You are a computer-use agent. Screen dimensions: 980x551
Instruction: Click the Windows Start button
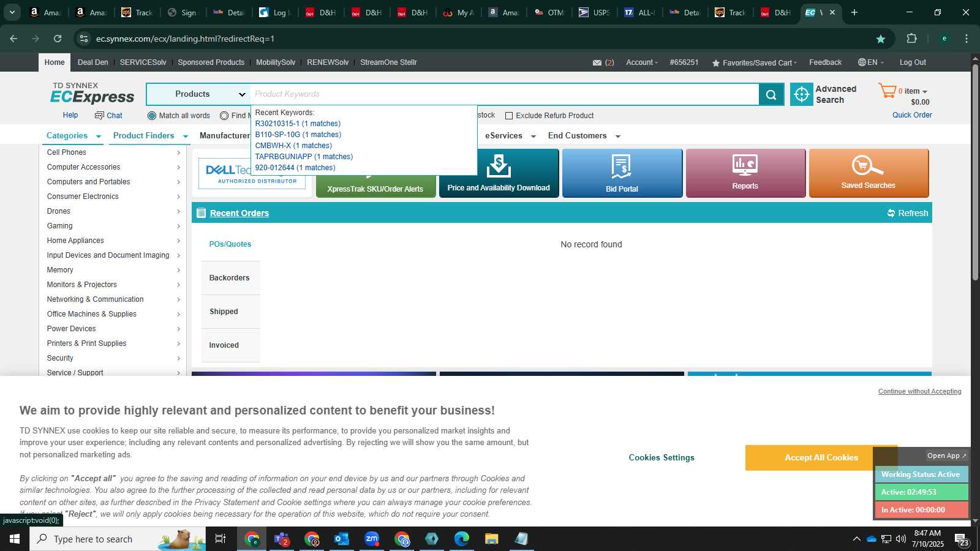pyautogui.click(x=15, y=539)
